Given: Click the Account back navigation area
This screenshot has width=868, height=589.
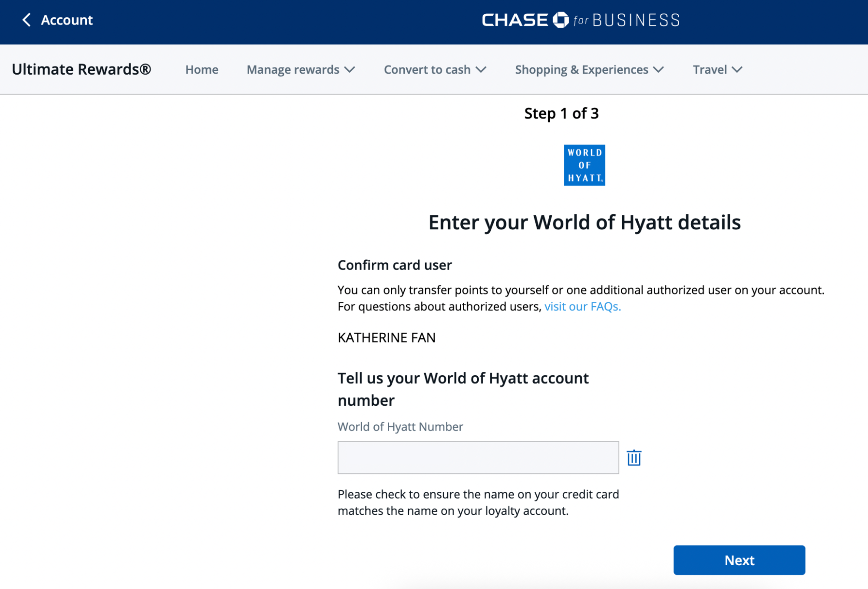Looking at the screenshot, I should click(x=56, y=20).
